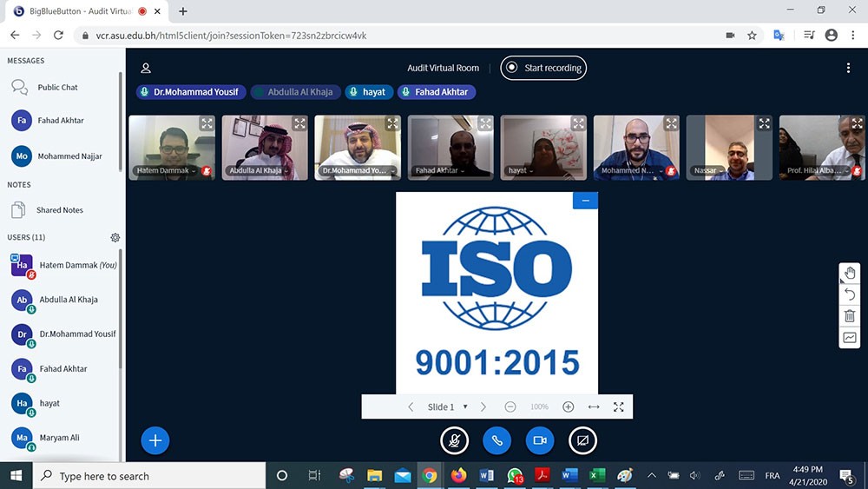The height and width of the screenshot is (489, 868).
Task: Zoom in the presentation
Action: click(x=568, y=407)
